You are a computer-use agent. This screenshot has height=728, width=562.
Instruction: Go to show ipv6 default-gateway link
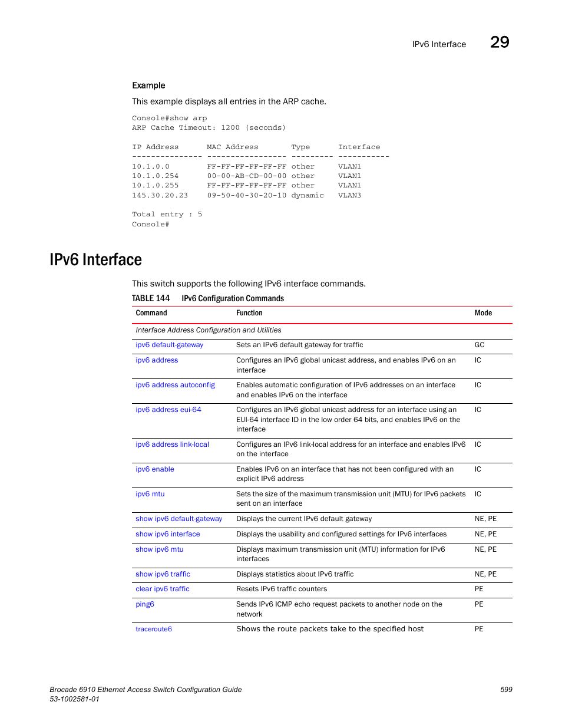(178, 519)
